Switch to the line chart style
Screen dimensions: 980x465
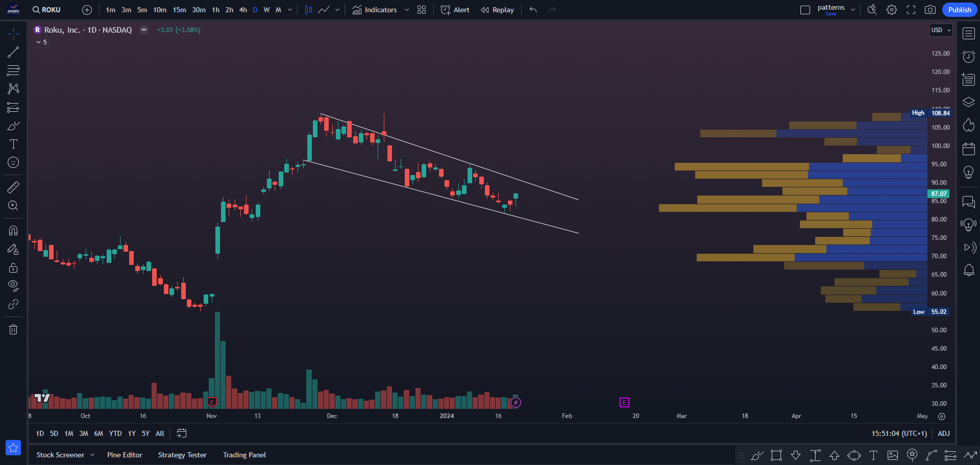(x=324, y=10)
